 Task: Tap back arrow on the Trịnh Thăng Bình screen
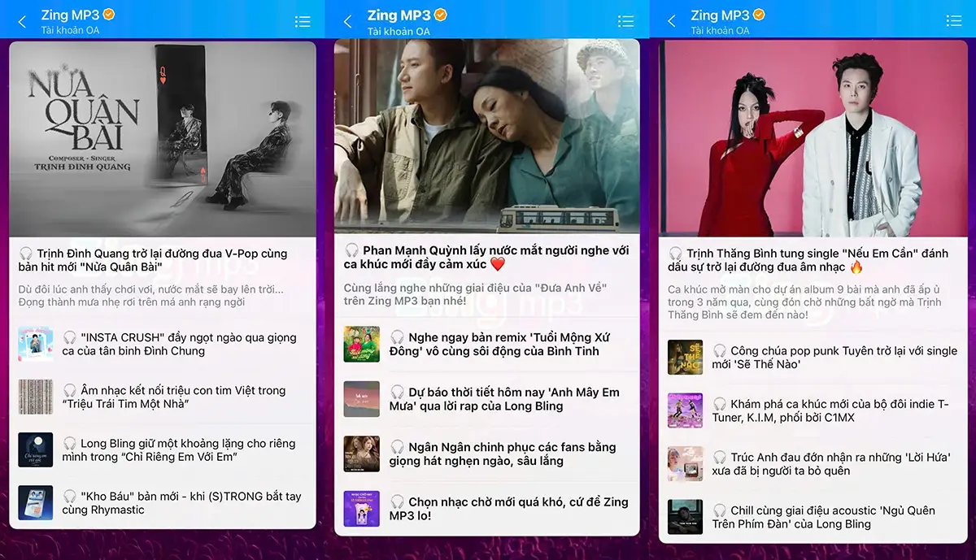tap(671, 22)
